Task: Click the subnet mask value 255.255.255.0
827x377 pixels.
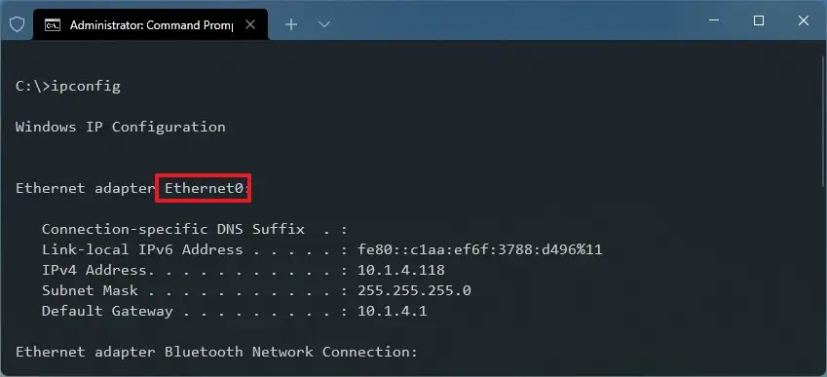Action: point(414,291)
